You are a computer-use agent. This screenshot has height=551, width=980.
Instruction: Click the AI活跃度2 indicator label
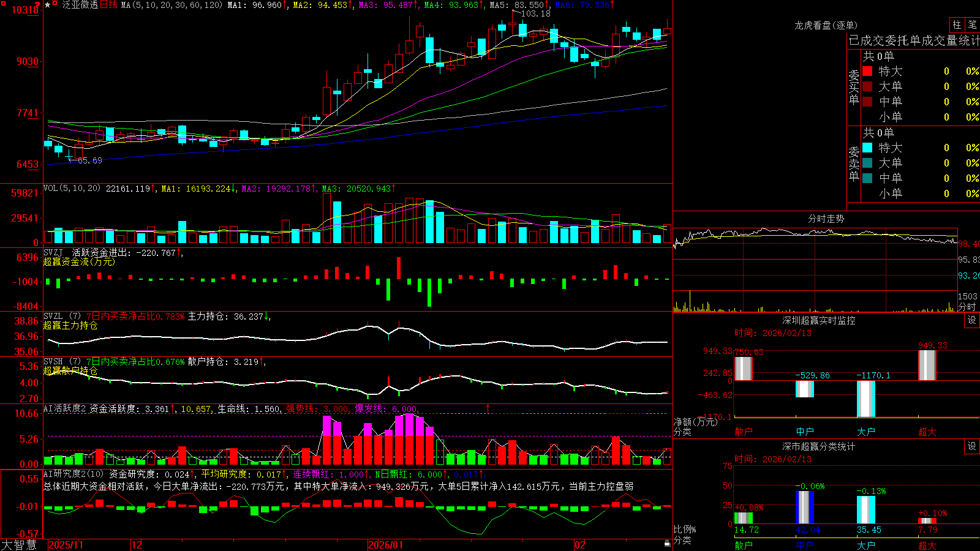point(65,408)
